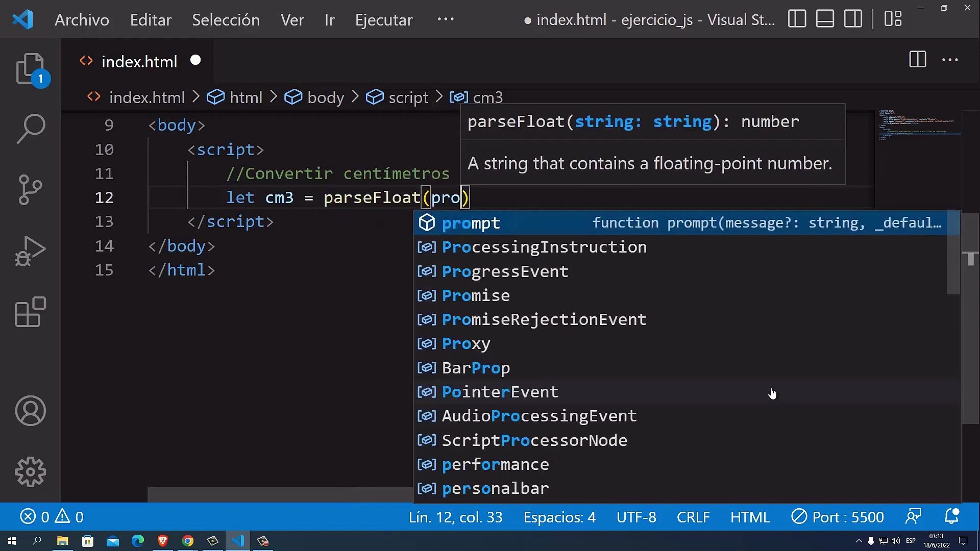Click the Port : 5500 status bar item
The height and width of the screenshot is (551, 980).
click(x=839, y=517)
